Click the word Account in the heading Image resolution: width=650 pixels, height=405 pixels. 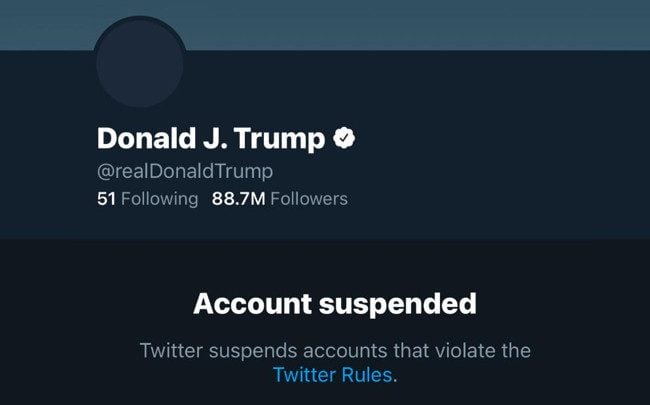point(252,304)
